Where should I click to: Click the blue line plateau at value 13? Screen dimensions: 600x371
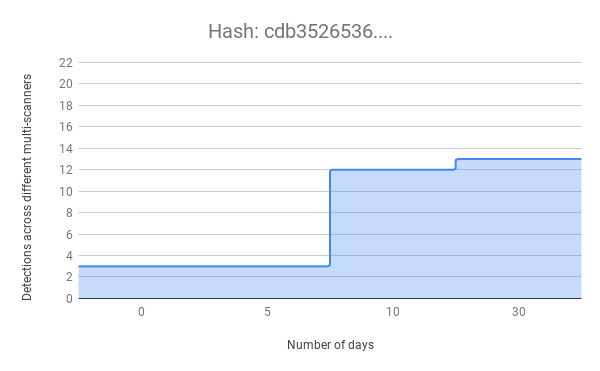click(x=518, y=159)
